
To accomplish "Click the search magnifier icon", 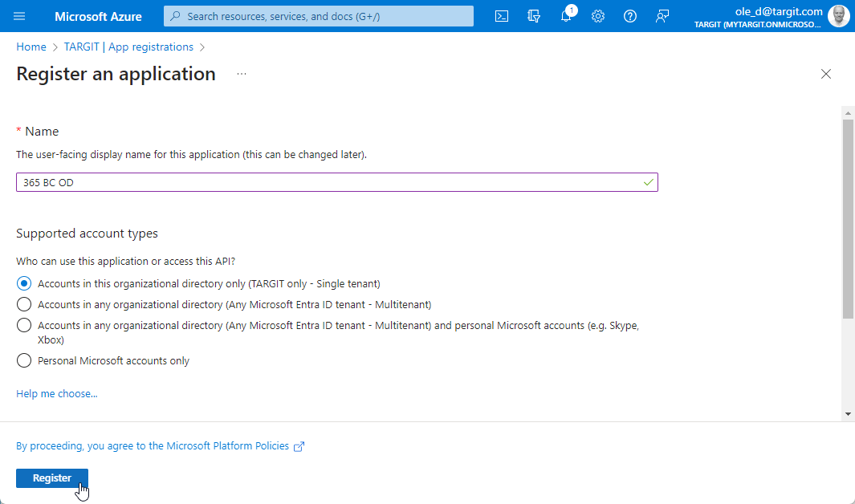I will coord(175,16).
